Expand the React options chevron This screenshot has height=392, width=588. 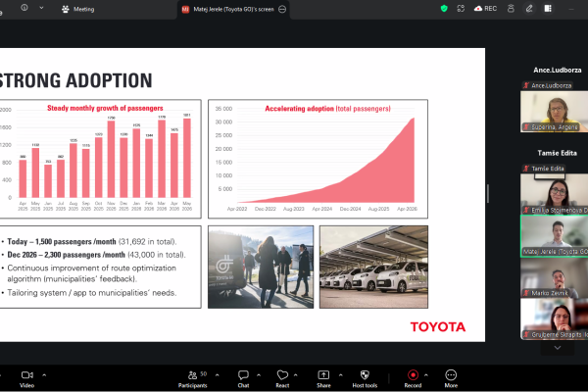296,374
